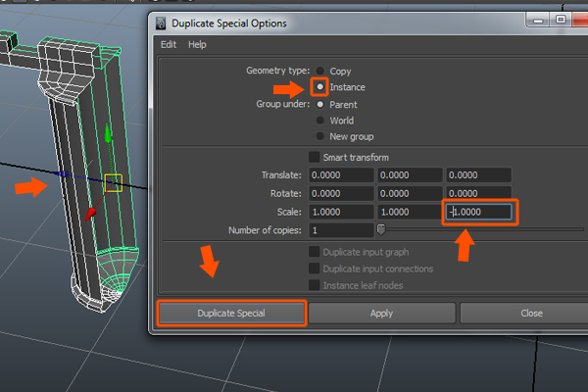Click the red X-axis manipulator arrow

[x=91, y=211]
